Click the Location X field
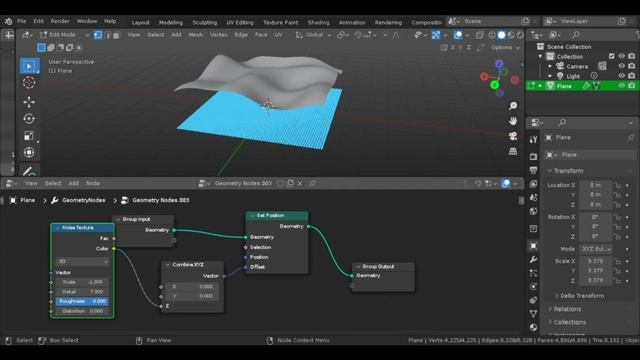The image size is (640, 360). pyautogui.click(x=596, y=185)
